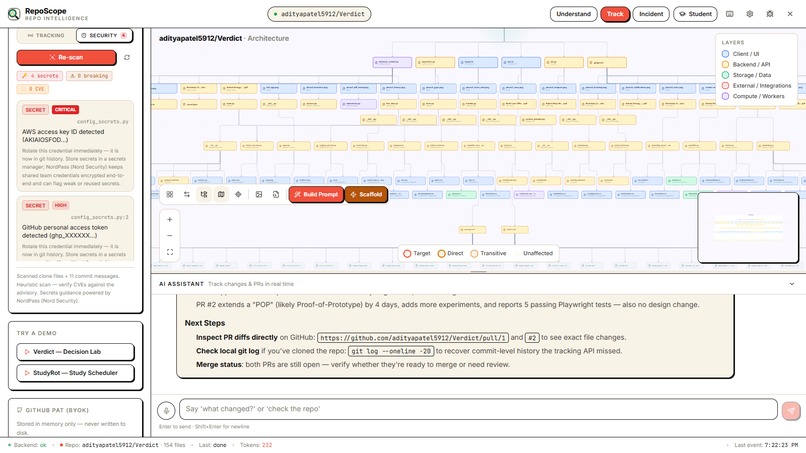The height and width of the screenshot is (453, 806).
Task: Toggle the External / Integrations layer
Action: pos(757,85)
